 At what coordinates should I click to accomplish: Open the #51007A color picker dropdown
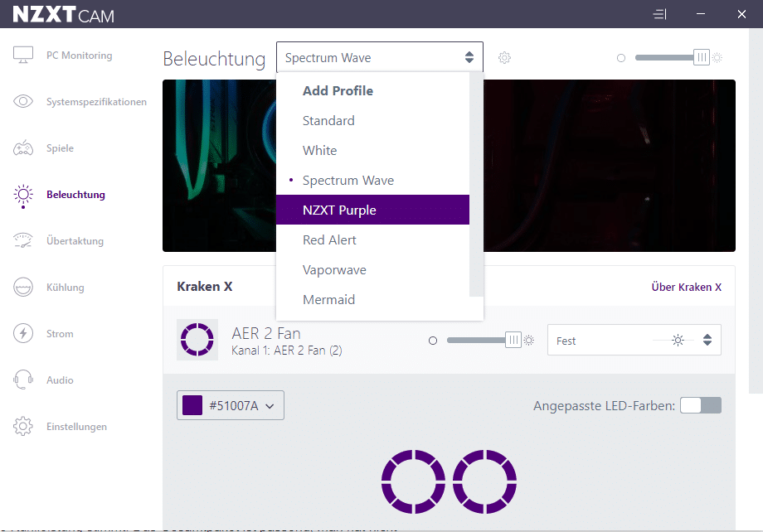[231, 405]
